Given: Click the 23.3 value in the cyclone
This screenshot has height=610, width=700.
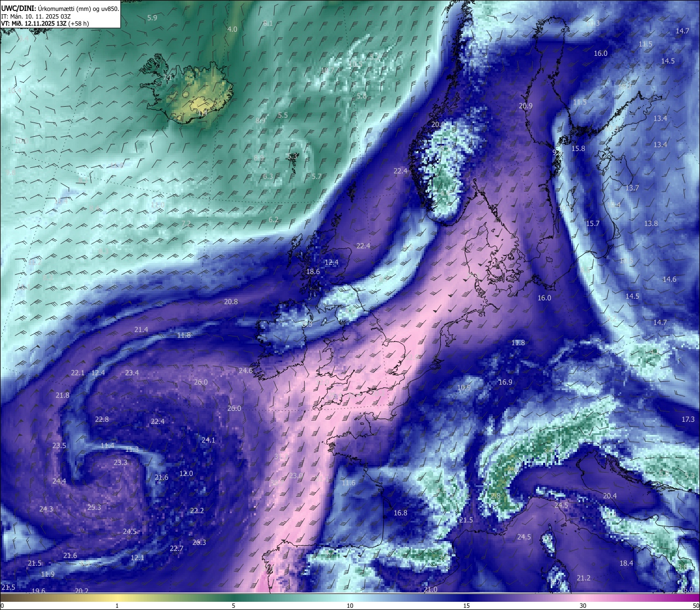Looking at the screenshot, I should click(120, 463).
